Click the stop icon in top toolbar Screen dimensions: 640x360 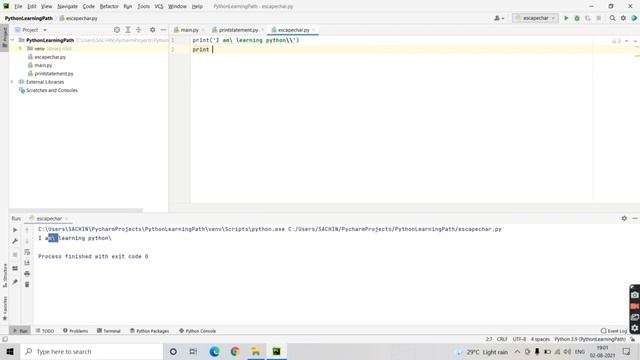point(598,18)
